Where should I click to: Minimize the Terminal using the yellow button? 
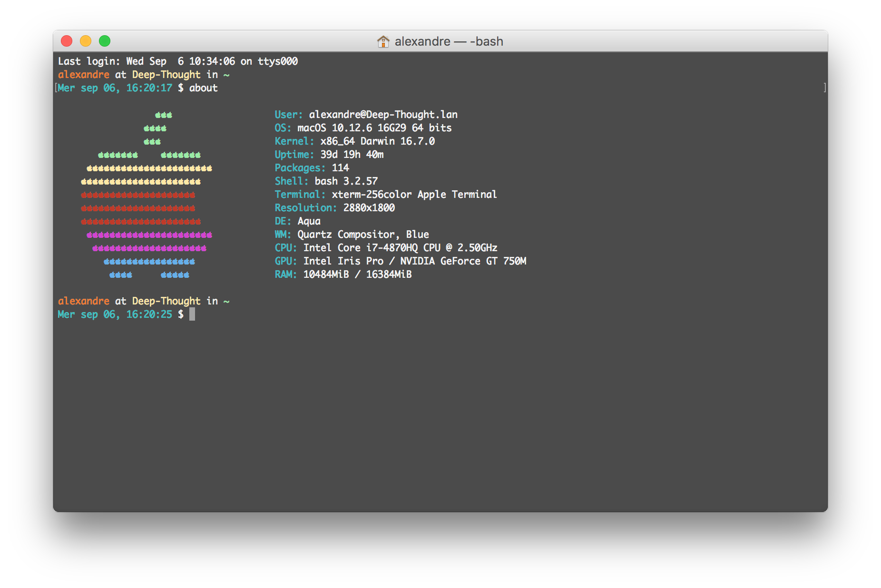point(86,41)
